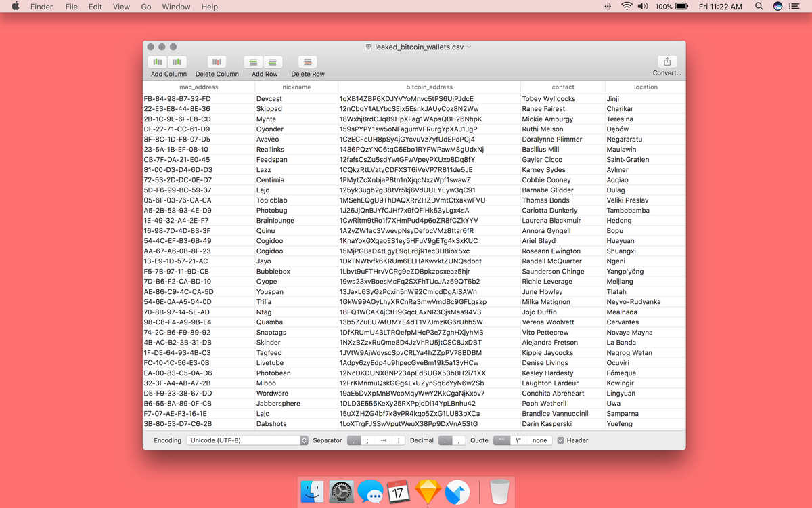Viewport: 812px width, 508px height.
Task: Open the Encoding Unicode (UTF-8) dropdown
Action: 247,440
